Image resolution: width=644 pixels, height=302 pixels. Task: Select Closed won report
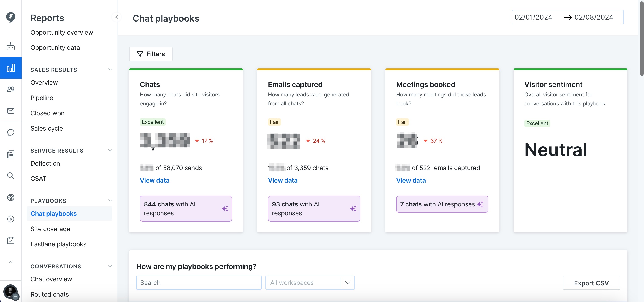(x=48, y=113)
